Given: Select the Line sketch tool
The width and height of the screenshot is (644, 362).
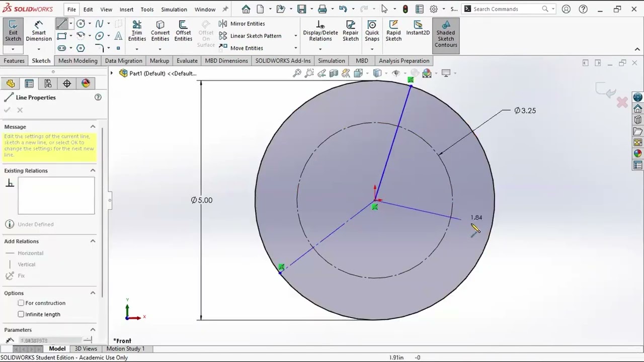Looking at the screenshot, I should coord(61,24).
